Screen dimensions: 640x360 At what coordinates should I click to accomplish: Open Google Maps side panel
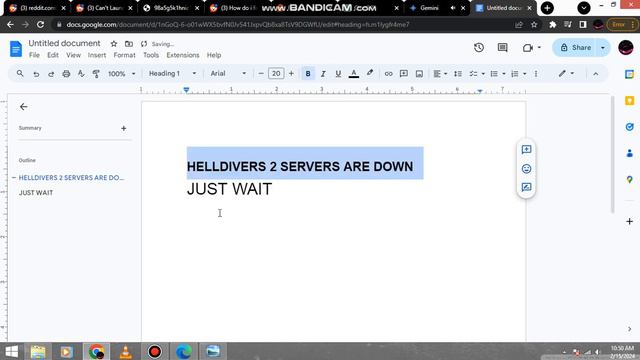click(x=629, y=180)
